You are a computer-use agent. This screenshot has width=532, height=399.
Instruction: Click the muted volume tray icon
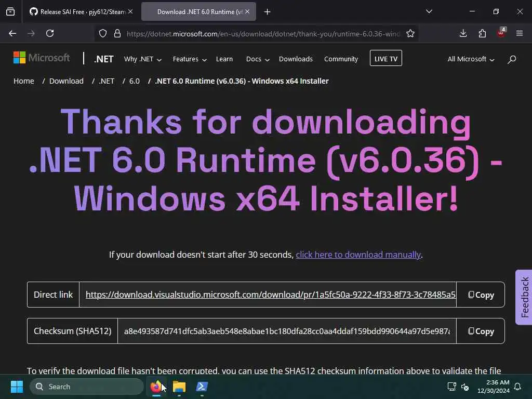pos(465,387)
